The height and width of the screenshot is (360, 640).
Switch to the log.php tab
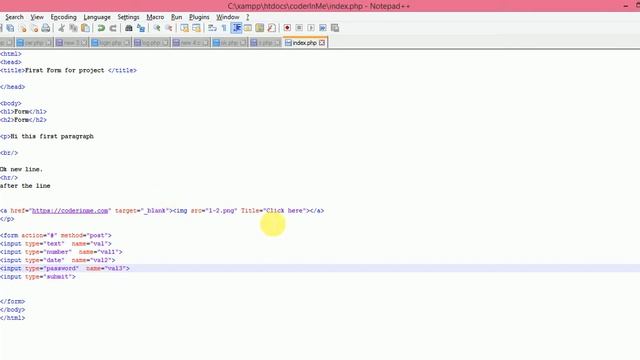pyautogui.click(x=151, y=42)
